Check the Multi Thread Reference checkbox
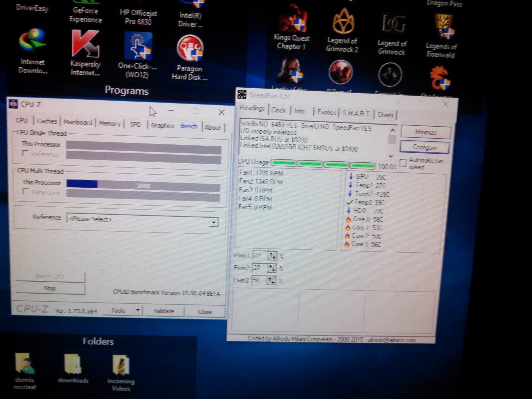 click(x=25, y=191)
